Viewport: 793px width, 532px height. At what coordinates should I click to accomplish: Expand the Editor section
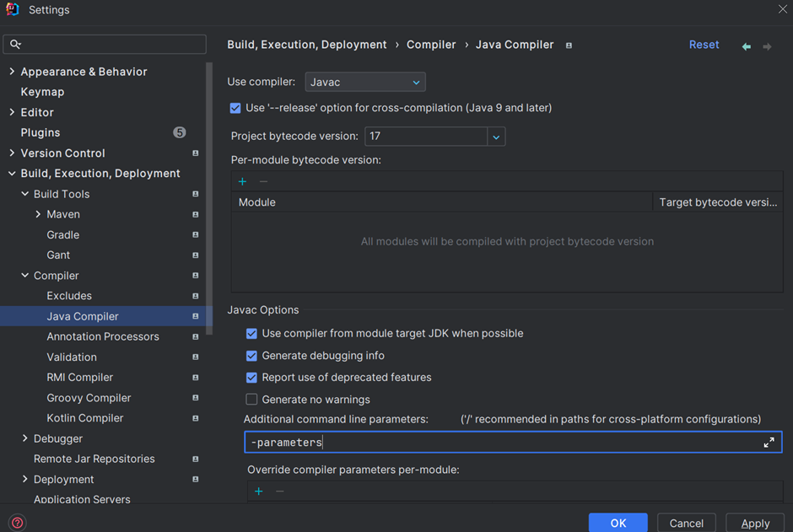pos(12,112)
